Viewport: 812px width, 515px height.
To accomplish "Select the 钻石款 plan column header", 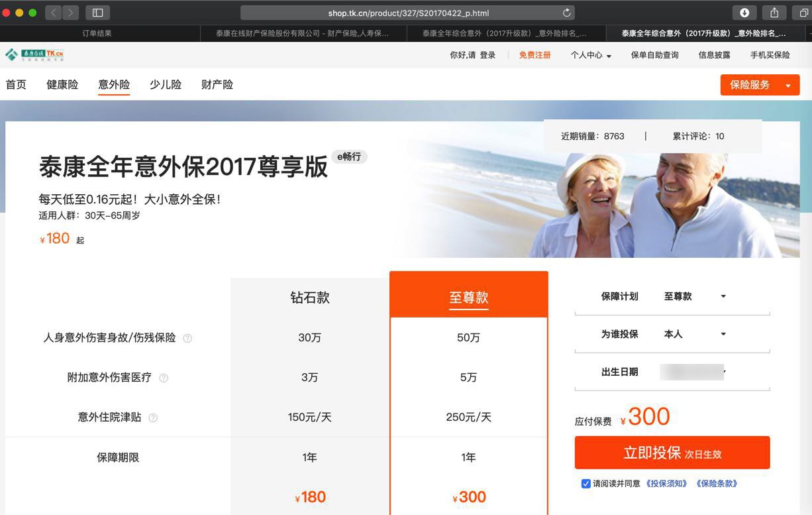I will point(310,298).
